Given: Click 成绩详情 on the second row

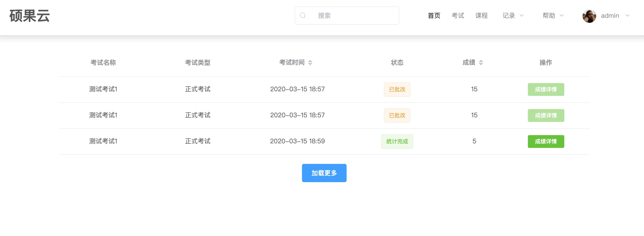Looking at the screenshot, I should (x=546, y=115).
